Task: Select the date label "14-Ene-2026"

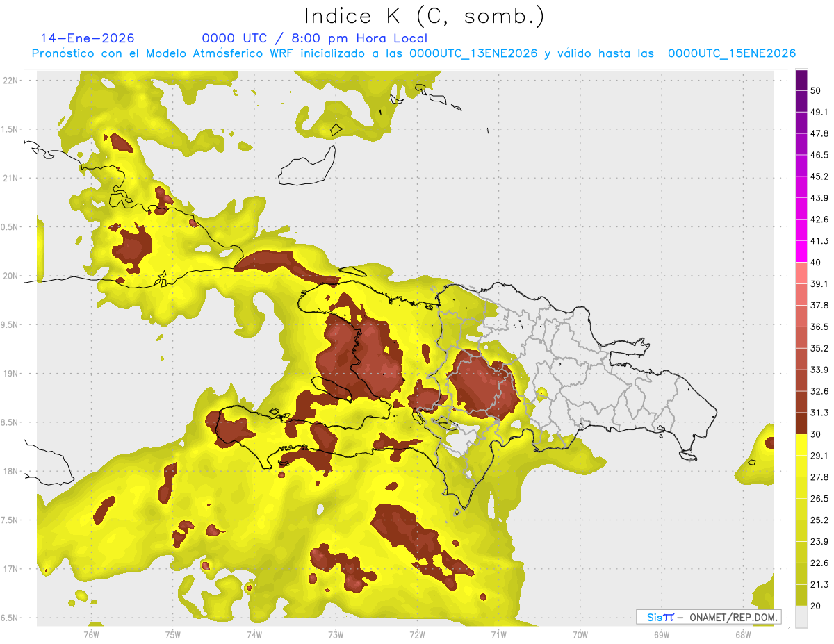Action: coord(88,38)
